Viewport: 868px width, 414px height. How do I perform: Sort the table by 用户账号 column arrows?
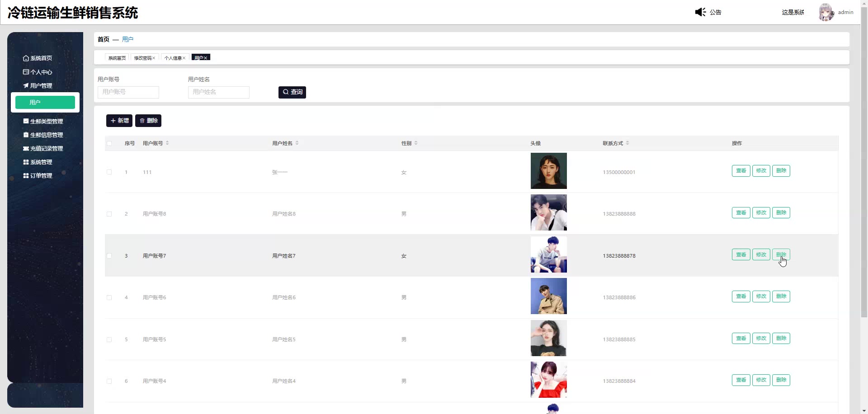tap(167, 143)
